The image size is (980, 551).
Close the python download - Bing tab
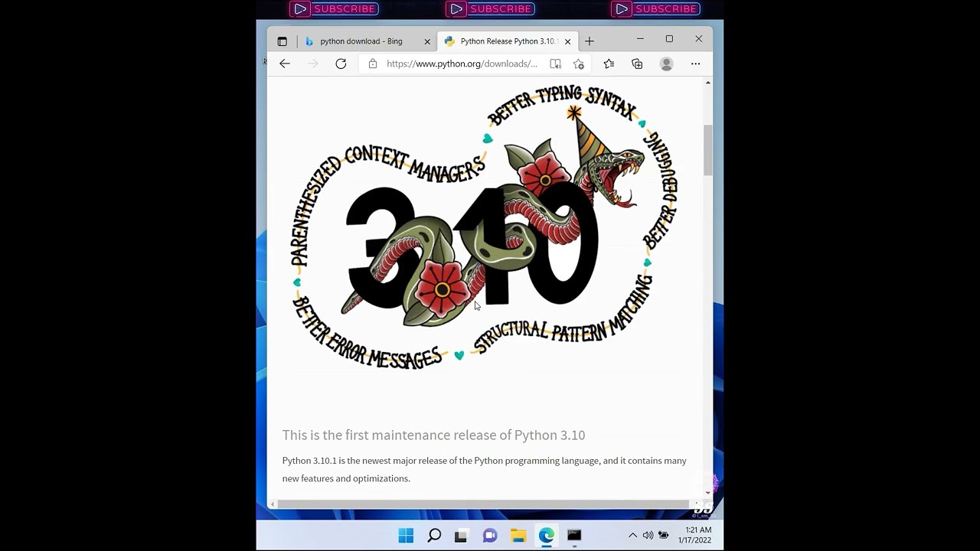[427, 41]
